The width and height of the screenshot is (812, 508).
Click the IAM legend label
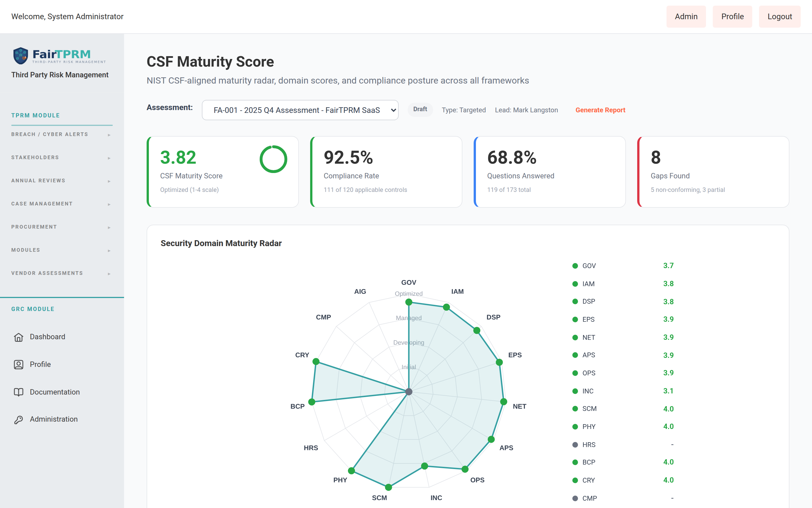tap(588, 284)
